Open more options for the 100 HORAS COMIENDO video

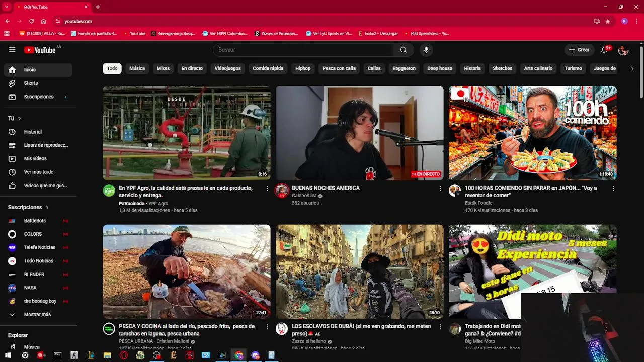click(x=613, y=188)
